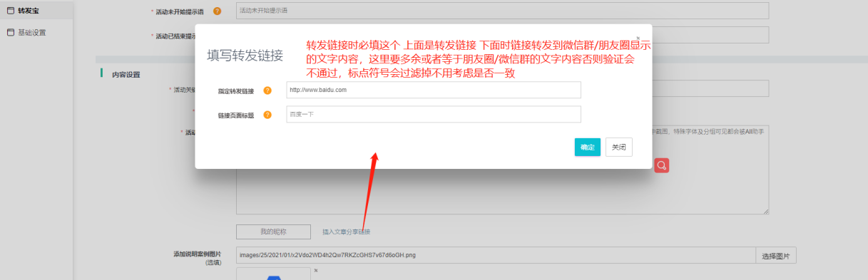Focus the 链接页面标题 input field
Image resolution: width=868 pixels, height=280 pixels.
point(434,114)
